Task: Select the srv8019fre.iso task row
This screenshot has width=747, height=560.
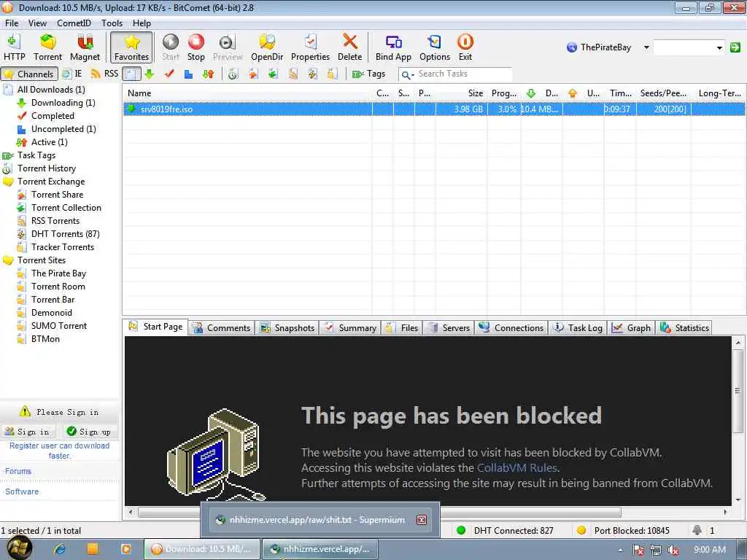Action: coord(433,109)
